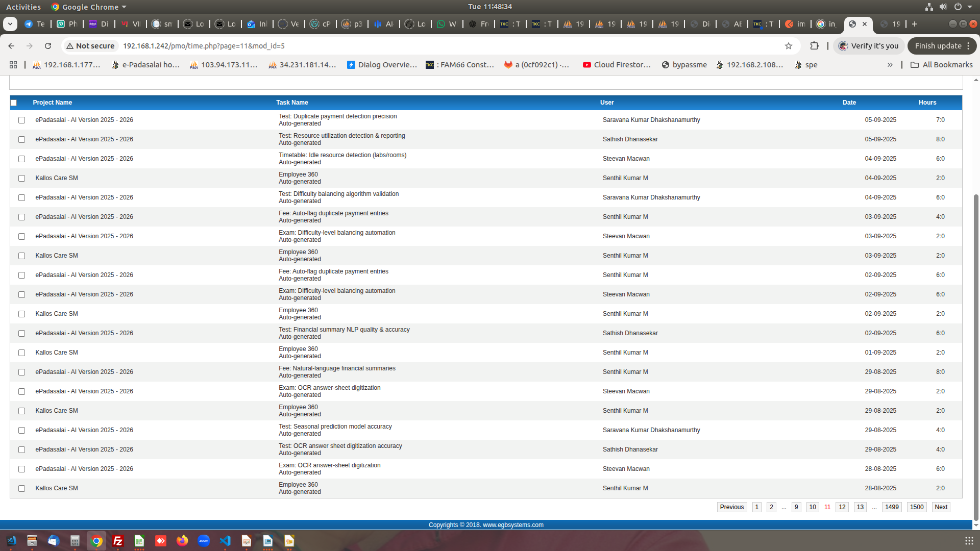Go to page 12 of results

click(x=842, y=507)
